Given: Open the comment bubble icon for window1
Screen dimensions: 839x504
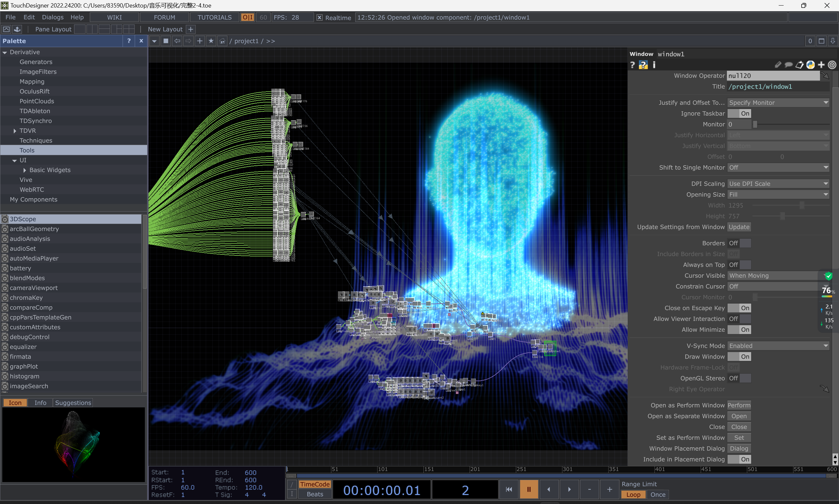Looking at the screenshot, I should tap(789, 65).
